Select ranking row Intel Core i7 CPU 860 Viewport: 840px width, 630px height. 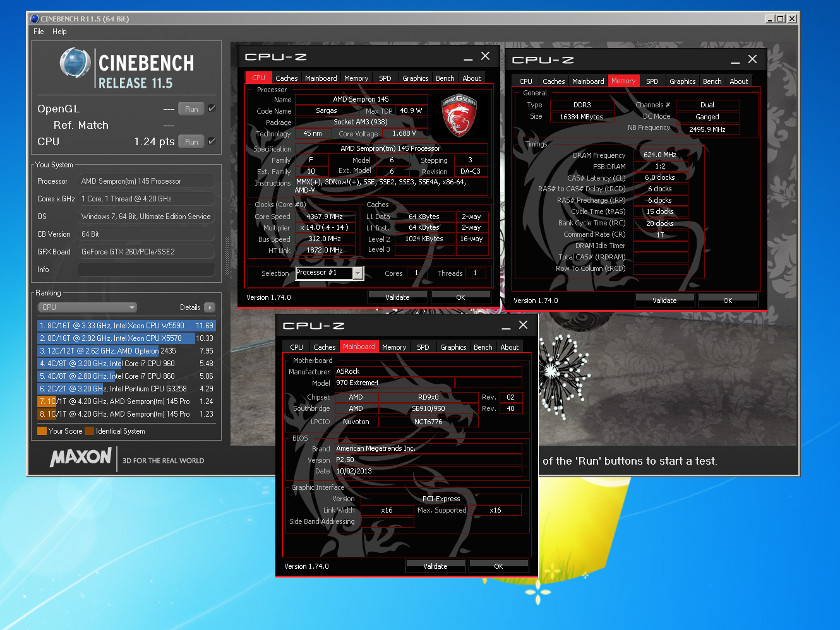pyautogui.click(x=126, y=376)
